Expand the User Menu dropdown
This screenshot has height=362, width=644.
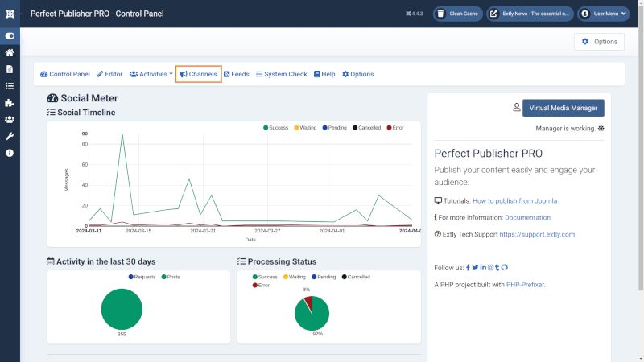(x=603, y=14)
